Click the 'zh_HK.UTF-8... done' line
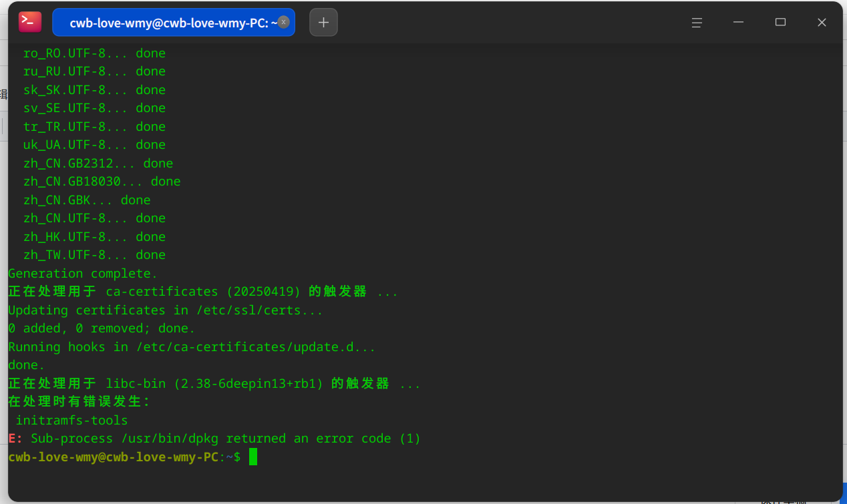Screen dimensions: 847x504 click(94, 237)
